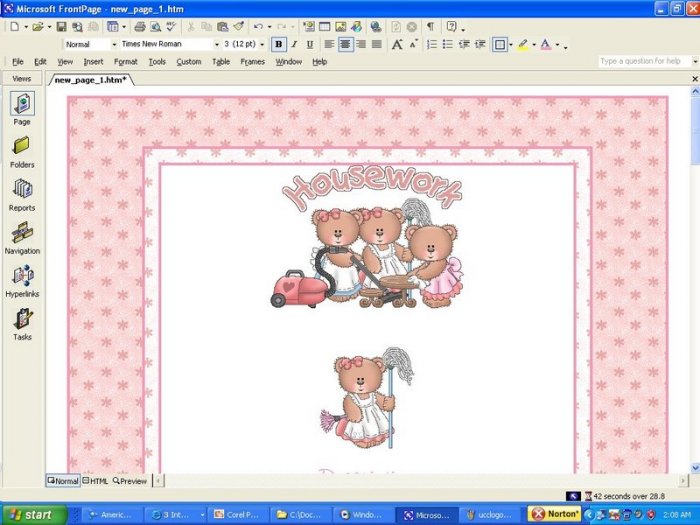Click the vertical scrollbar down arrow

pyautogui.click(x=695, y=468)
